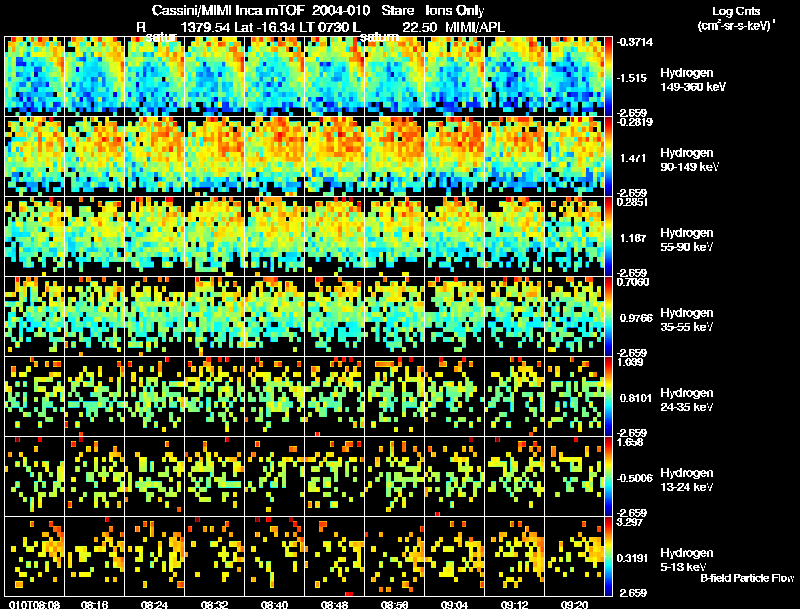This screenshot has width=800, height=609.
Task: Click the Cassini/MIMI Inca mTOF title text
Action: tap(228, 10)
